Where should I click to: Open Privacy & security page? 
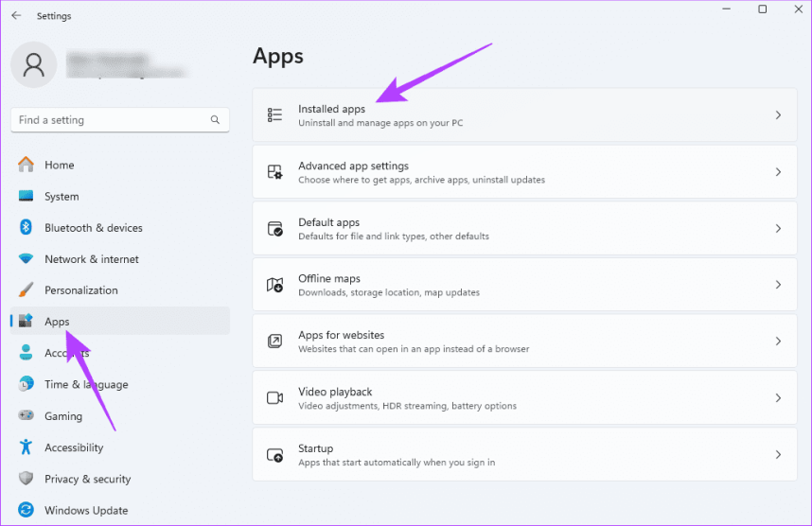[x=87, y=479]
